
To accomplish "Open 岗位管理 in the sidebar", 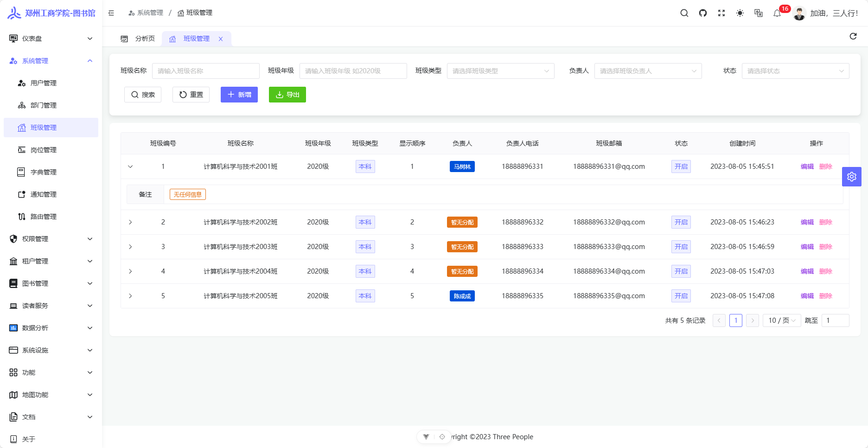I will pos(51,150).
